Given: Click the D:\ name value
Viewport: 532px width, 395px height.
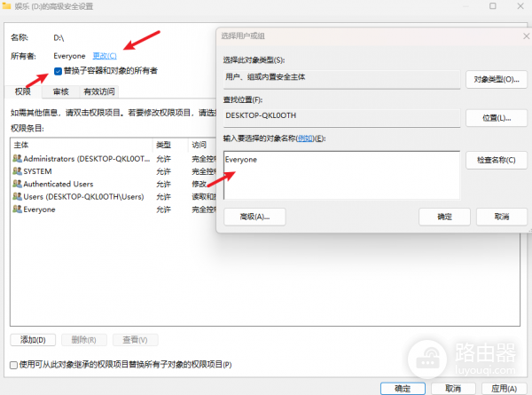Looking at the screenshot, I should [x=59, y=37].
